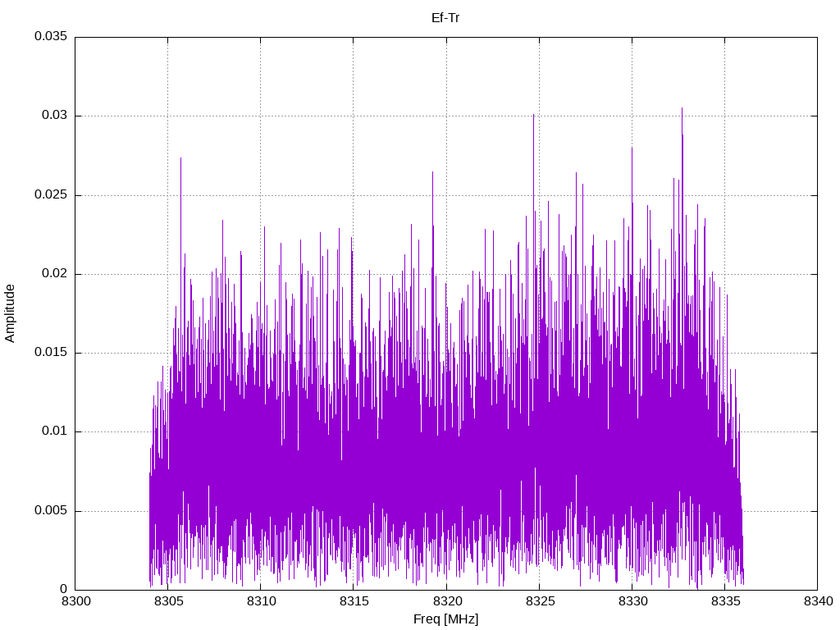Click the y-axis tick label 0.015

point(51,352)
